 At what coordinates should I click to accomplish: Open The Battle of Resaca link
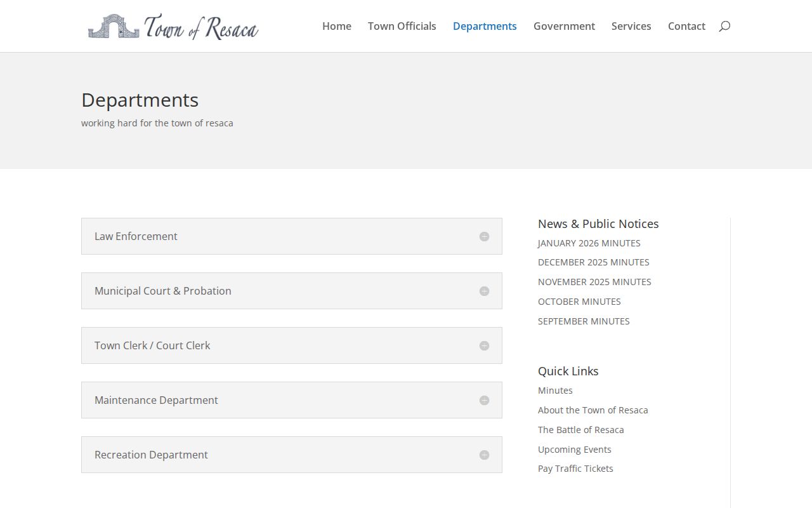(581, 430)
